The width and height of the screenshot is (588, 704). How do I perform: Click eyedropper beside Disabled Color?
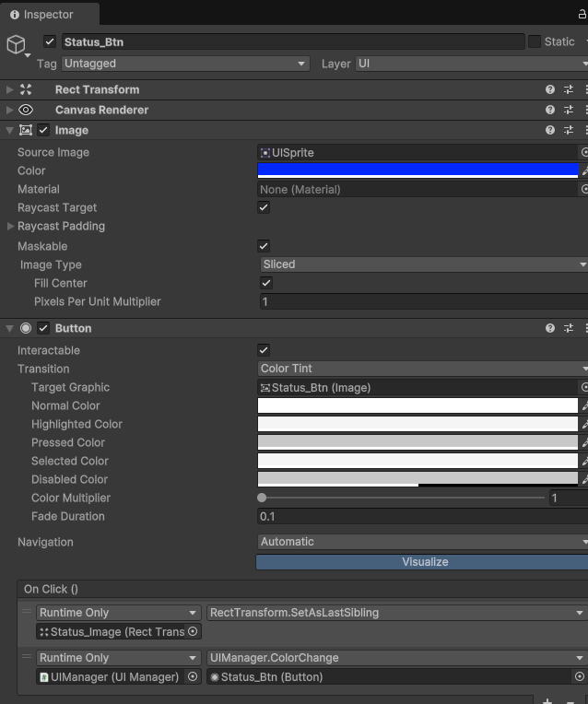point(584,479)
